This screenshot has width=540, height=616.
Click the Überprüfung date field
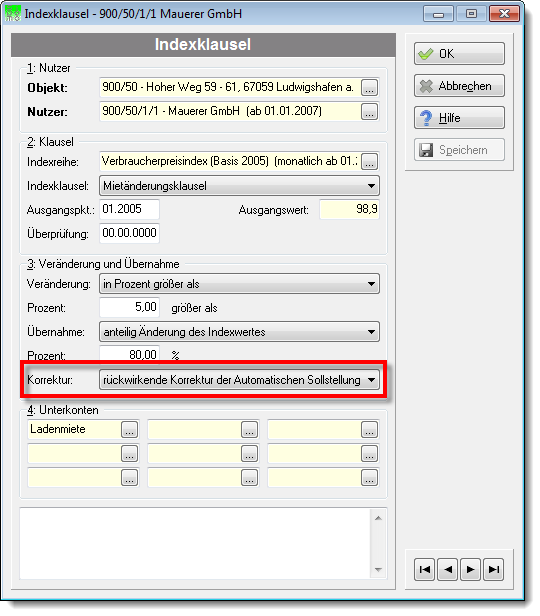(x=129, y=233)
